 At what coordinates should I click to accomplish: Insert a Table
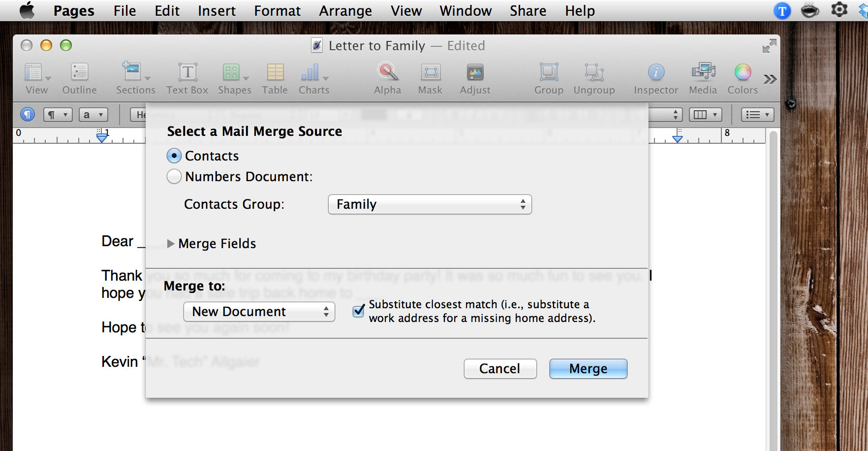pyautogui.click(x=275, y=78)
